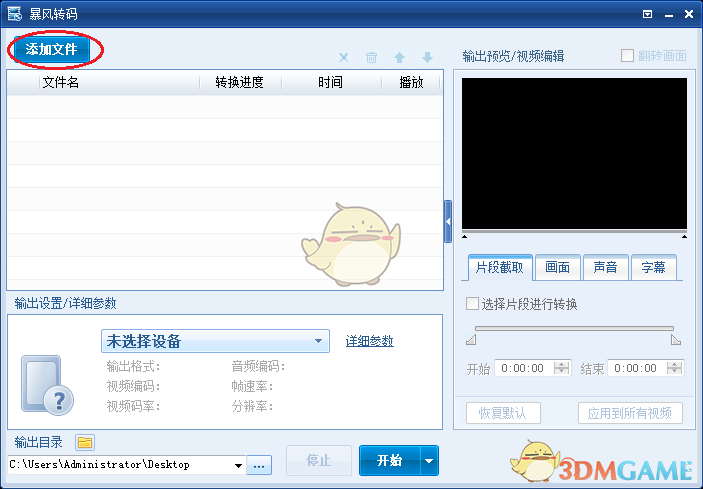Check 选择片段进行转换 checkbox
The image size is (703, 489).
(472, 304)
